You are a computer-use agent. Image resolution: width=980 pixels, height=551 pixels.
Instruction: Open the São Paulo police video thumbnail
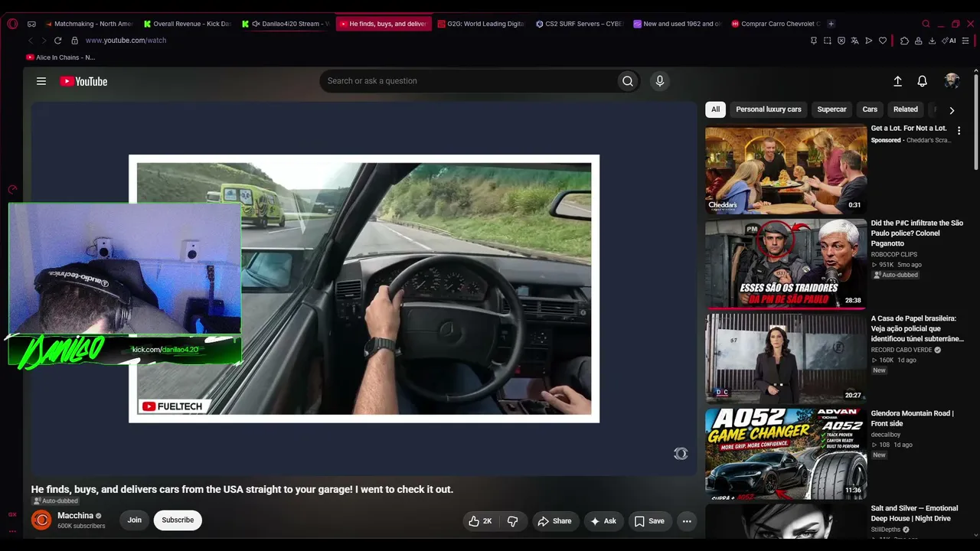pos(786,264)
